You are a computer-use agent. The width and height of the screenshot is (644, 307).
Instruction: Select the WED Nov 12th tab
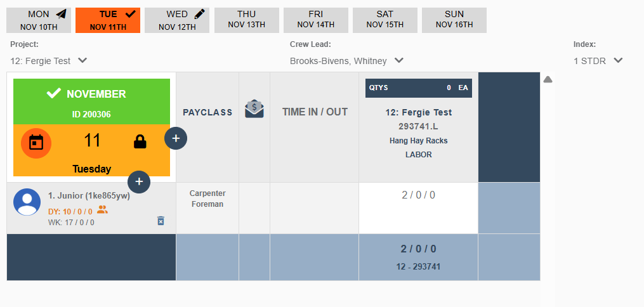(x=177, y=20)
